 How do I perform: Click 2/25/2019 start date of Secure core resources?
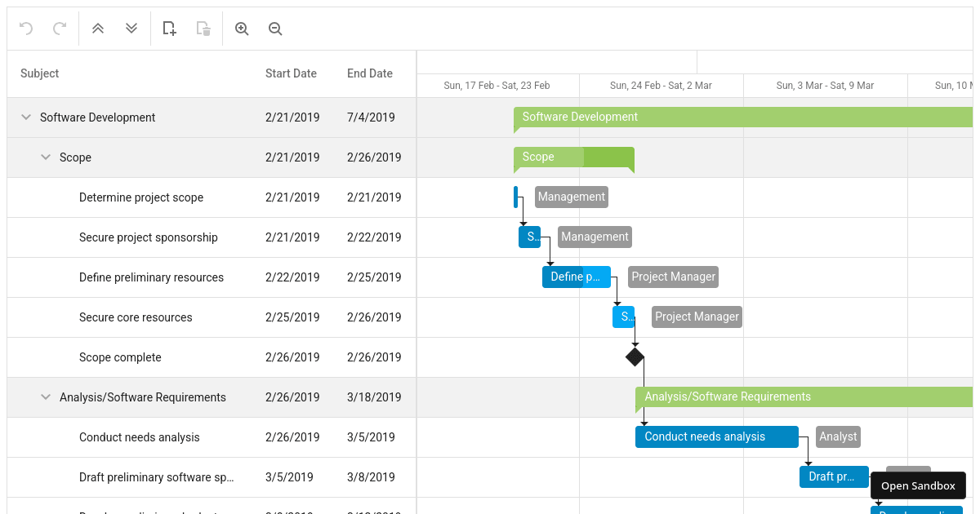pyautogui.click(x=292, y=317)
